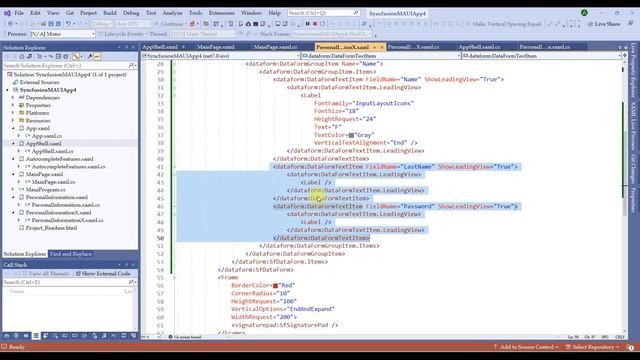This screenshot has width=640, height=360.
Task: Select PersonalInformationX.xaml in Solution Explorer
Action: pos(58,213)
